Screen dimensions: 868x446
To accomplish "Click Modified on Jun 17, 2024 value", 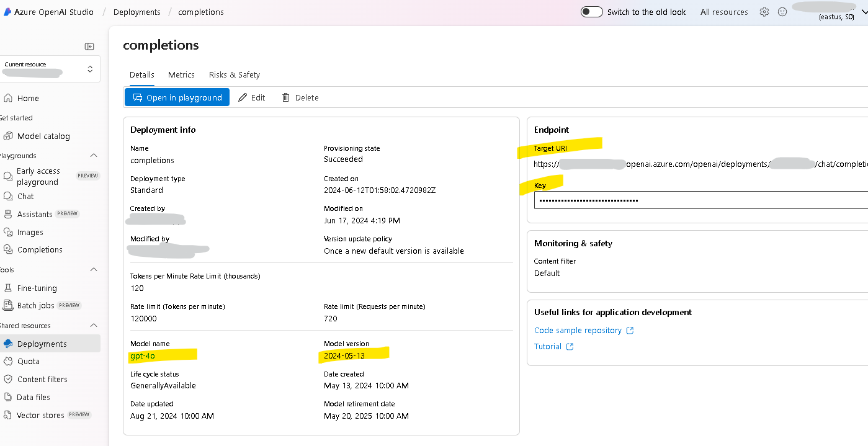I will (362, 220).
